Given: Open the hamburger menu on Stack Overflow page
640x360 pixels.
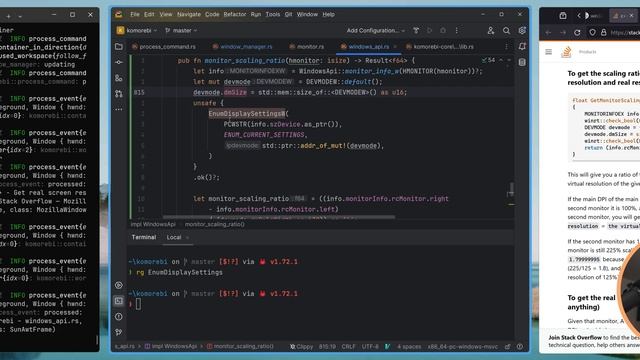Looking at the screenshot, I should [549, 52].
